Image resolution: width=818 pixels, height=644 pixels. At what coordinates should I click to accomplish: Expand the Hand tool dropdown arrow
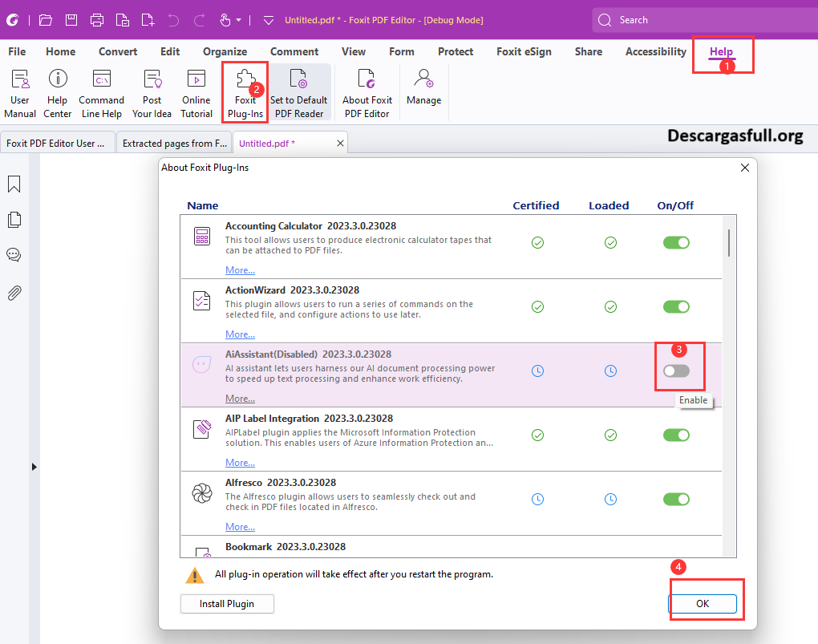240,20
